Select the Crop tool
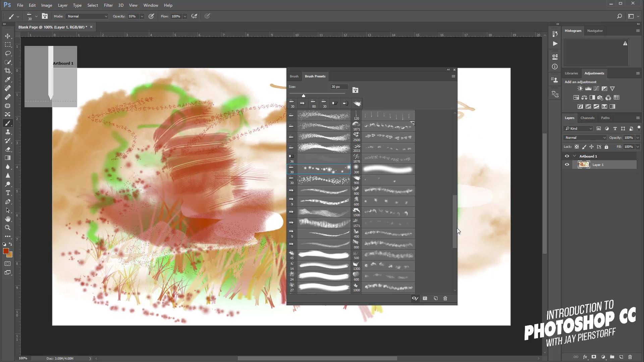The width and height of the screenshot is (644, 362). click(8, 71)
